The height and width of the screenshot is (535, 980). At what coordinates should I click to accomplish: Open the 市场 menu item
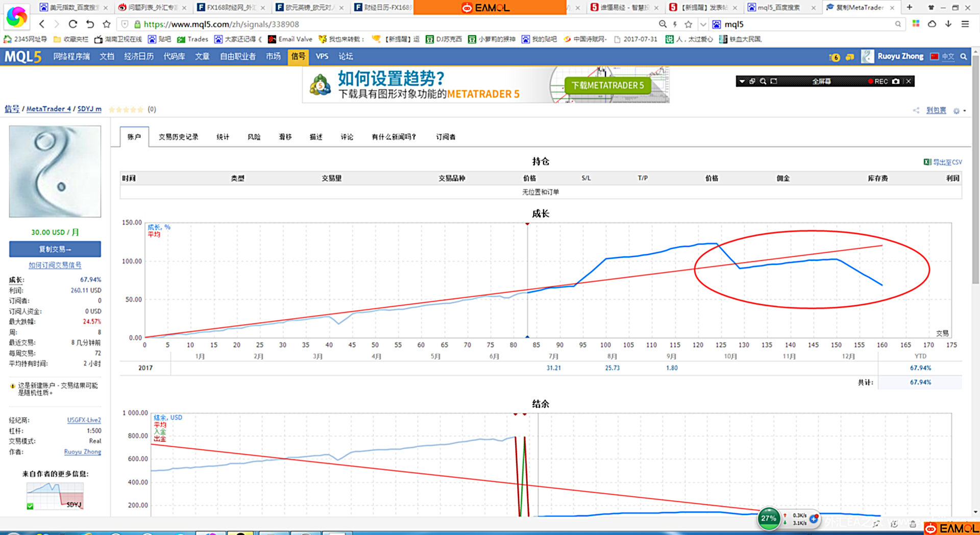point(273,57)
